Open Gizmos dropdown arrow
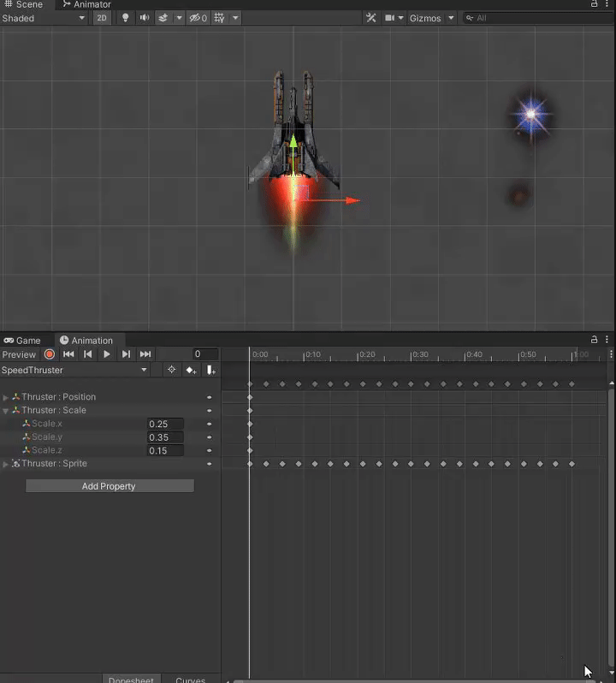 pos(451,18)
